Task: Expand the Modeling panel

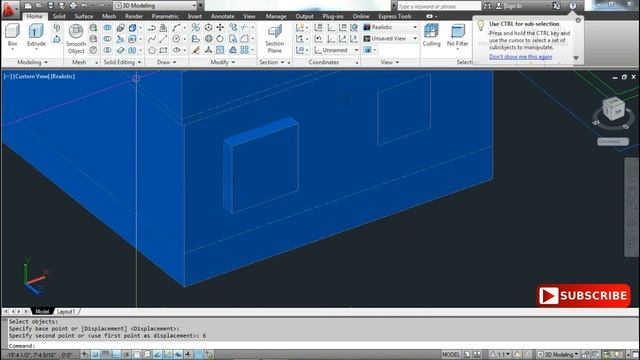Action: click(32, 62)
